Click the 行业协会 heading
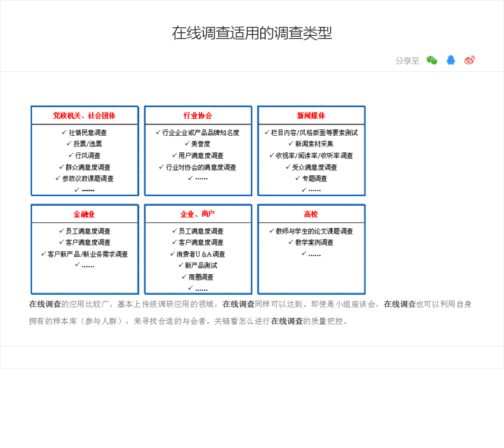504x448 pixels. coord(198,116)
